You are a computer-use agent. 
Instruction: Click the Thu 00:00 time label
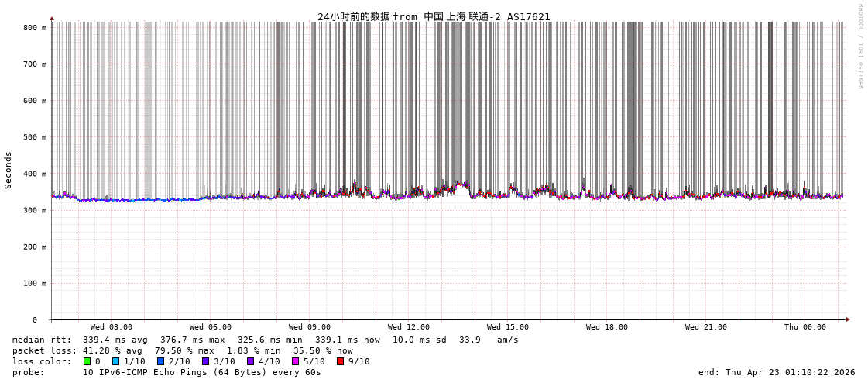(805, 327)
